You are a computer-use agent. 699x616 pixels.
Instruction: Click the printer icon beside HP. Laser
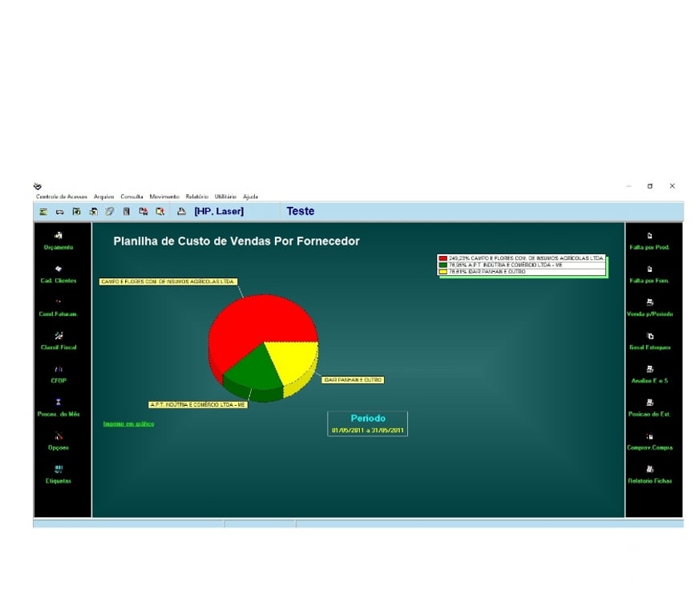[181, 212]
